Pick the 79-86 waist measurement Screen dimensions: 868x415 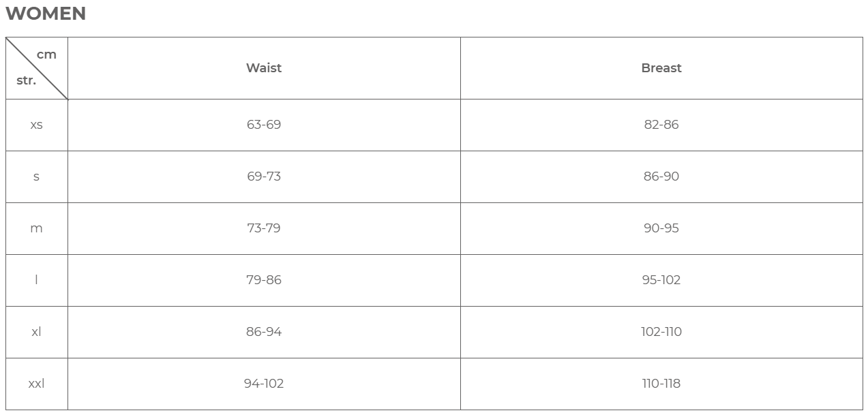[x=264, y=280]
